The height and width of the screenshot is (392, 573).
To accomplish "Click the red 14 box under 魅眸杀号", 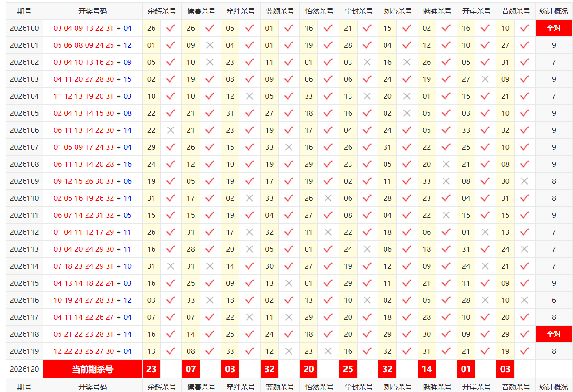I will coord(427,369).
